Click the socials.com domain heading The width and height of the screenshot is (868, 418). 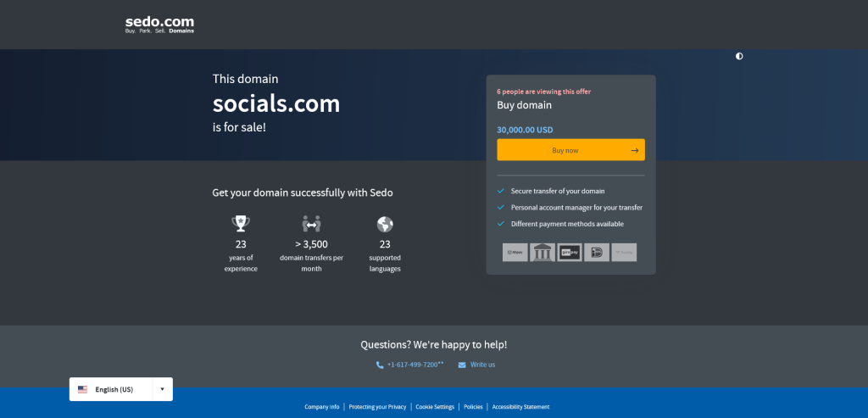(276, 103)
